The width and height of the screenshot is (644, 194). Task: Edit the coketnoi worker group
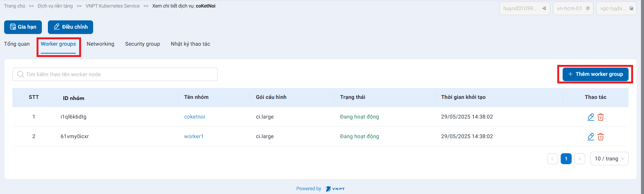point(591,117)
